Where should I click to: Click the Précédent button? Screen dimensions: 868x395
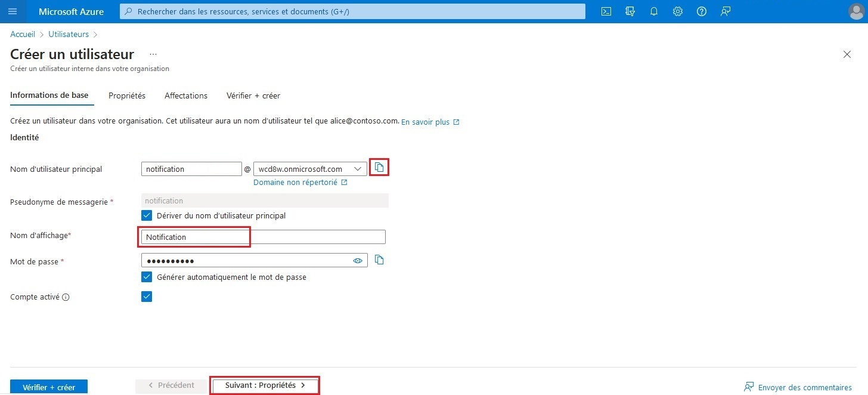click(x=170, y=385)
